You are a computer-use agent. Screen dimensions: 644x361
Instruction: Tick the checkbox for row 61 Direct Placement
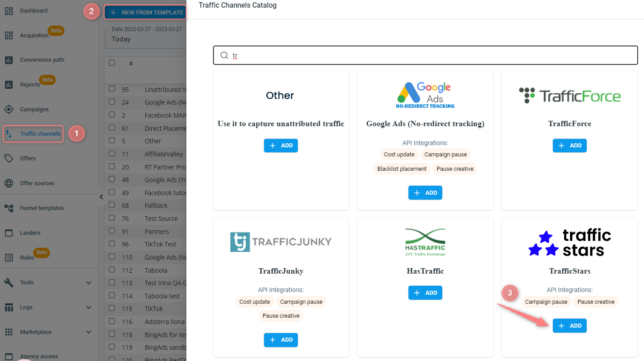(112, 128)
